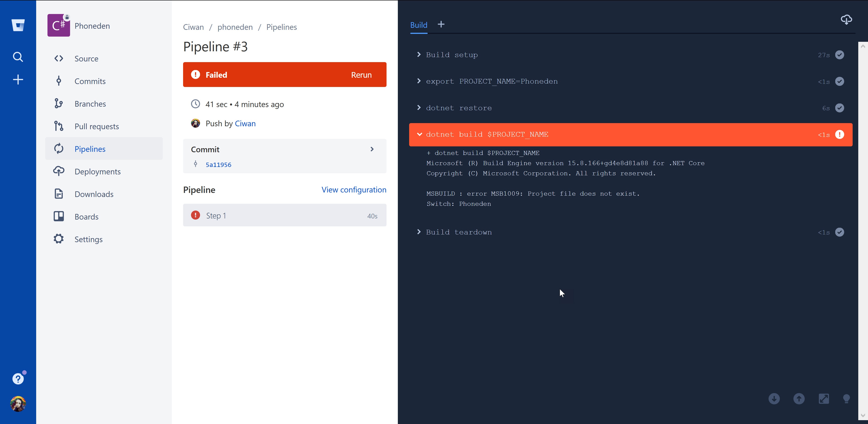
Task: Open the Boards section
Action: click(86, 217)
